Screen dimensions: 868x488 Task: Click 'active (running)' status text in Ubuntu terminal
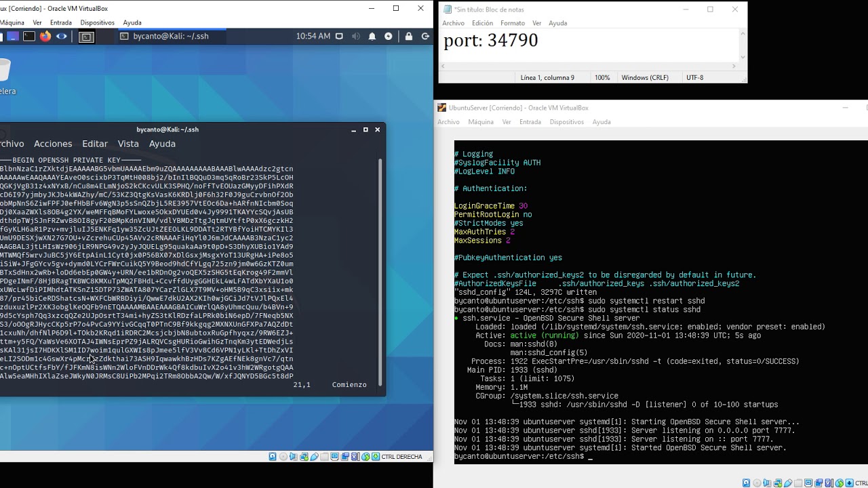(x=544, y=335)
